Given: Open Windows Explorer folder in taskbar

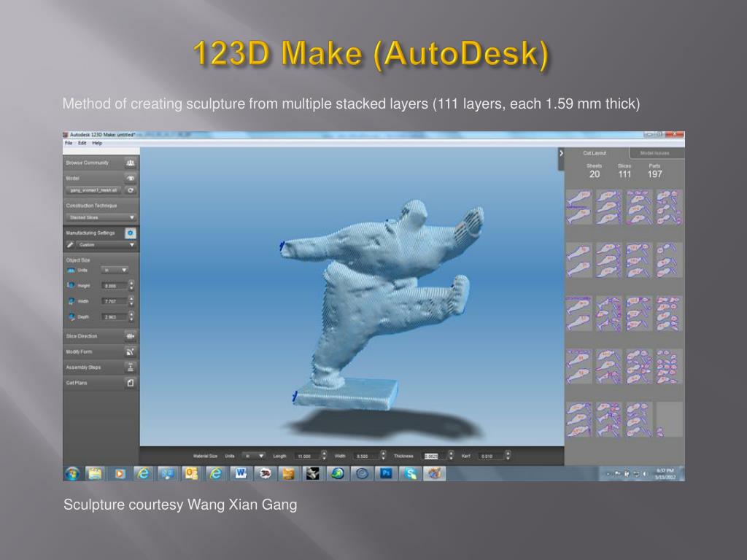Looking at the screenshot, I should coord(95,473).
